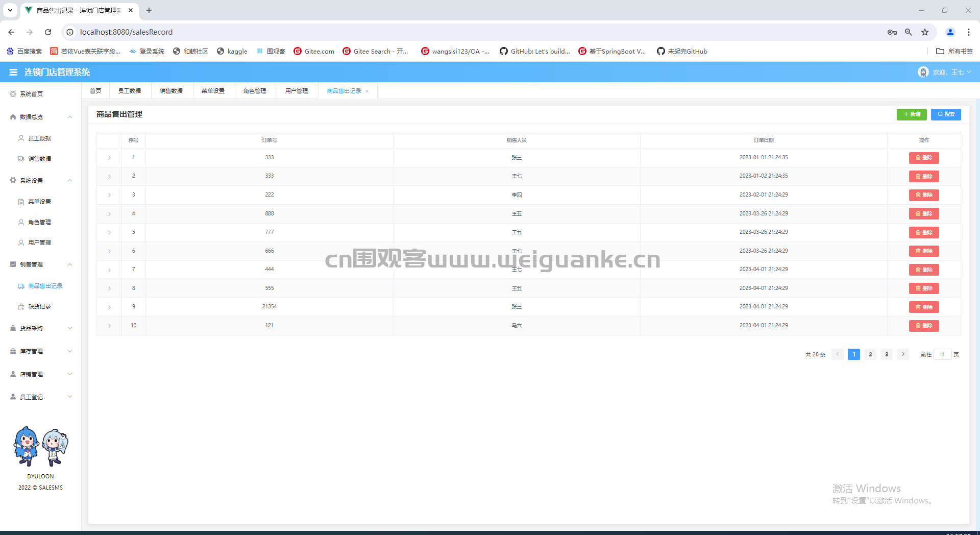Screen dimensions: 980x535
Task: Switch to the 首页 tab
Action: point(95,91)
